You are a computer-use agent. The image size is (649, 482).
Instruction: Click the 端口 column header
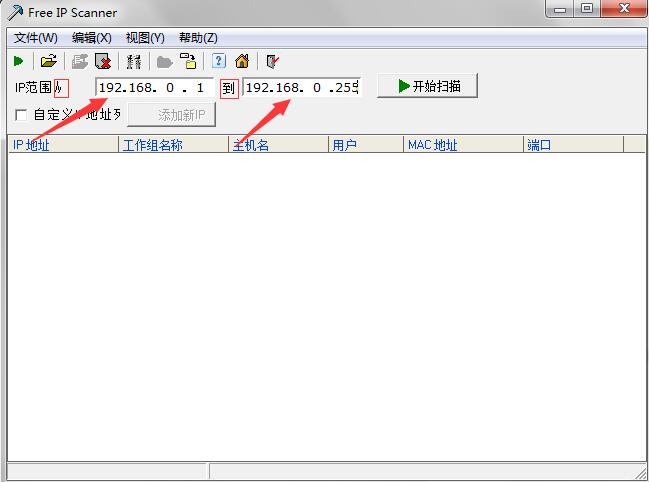(x=572, y=145)
